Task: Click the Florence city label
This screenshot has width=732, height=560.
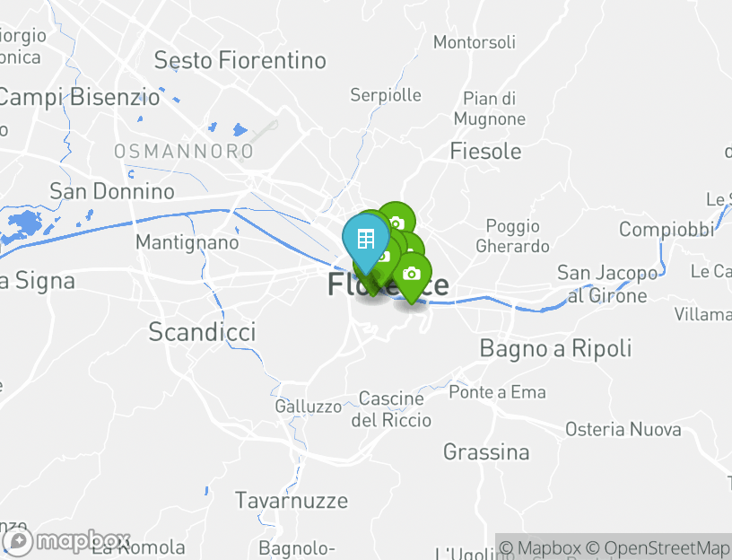Action: click(388, 284)
